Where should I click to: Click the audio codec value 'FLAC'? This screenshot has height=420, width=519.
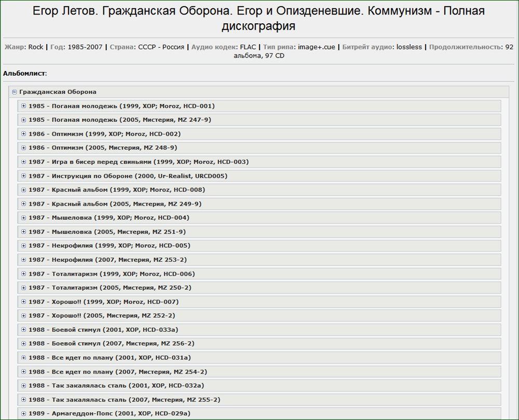coord(248,47)
